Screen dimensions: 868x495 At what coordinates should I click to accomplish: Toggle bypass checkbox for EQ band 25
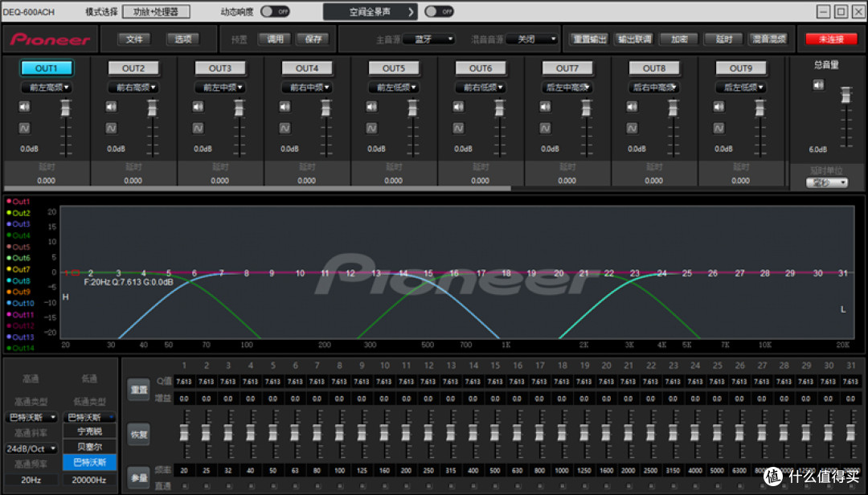[718, 486]
